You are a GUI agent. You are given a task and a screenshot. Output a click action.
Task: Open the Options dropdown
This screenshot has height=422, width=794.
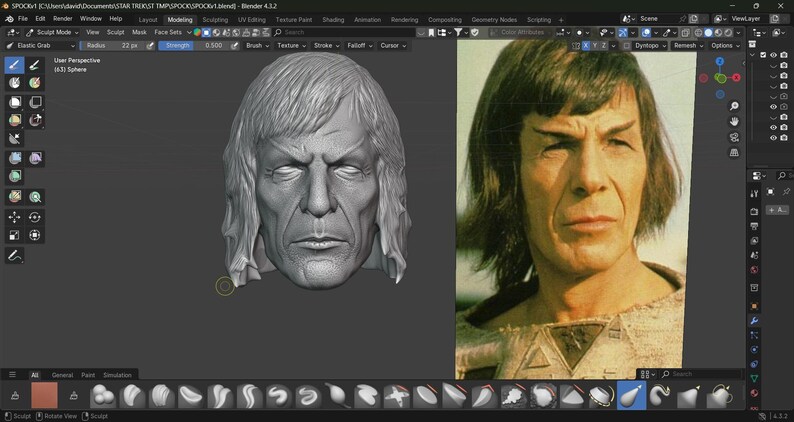coord(725,46)
